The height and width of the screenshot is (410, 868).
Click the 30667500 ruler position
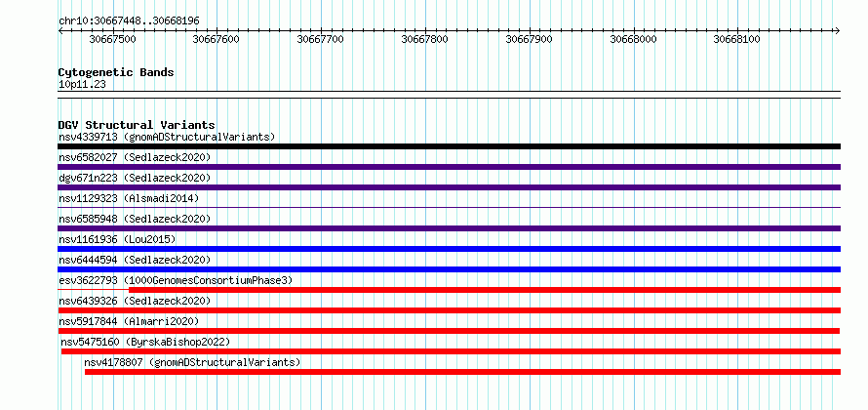(113, 39)
